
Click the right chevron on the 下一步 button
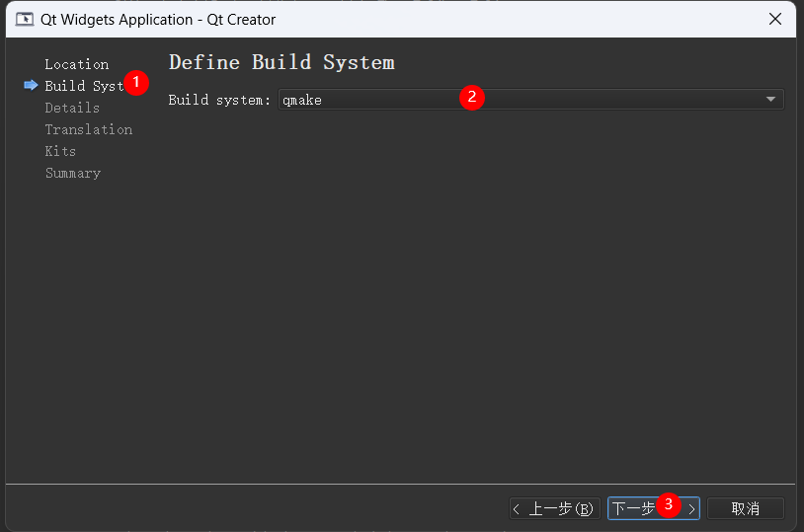[x=691, y=509]
